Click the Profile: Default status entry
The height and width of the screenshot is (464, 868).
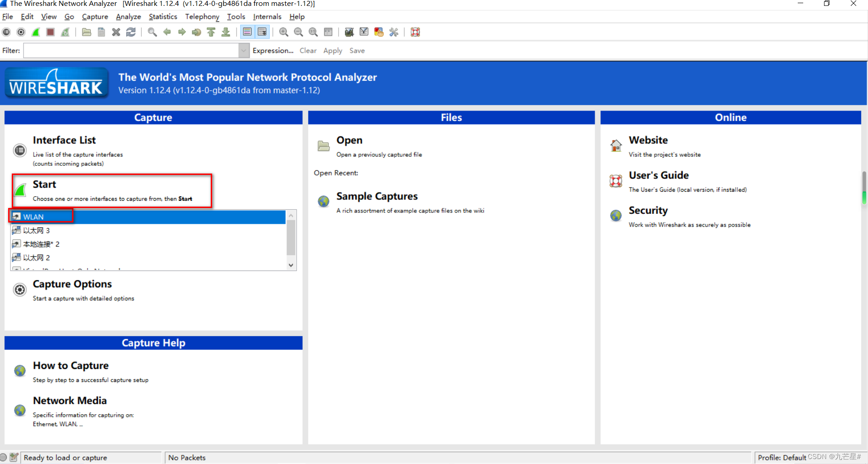tap(782, 458)
